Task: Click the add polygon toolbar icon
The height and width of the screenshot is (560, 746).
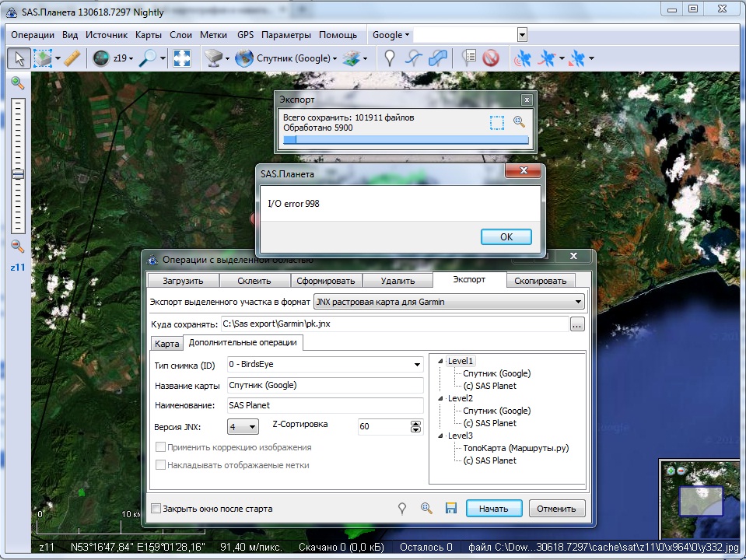Action: (440, 58)
